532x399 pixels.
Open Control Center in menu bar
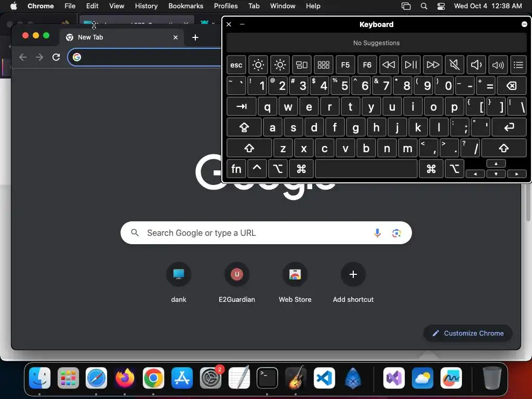tap(441, 6)
